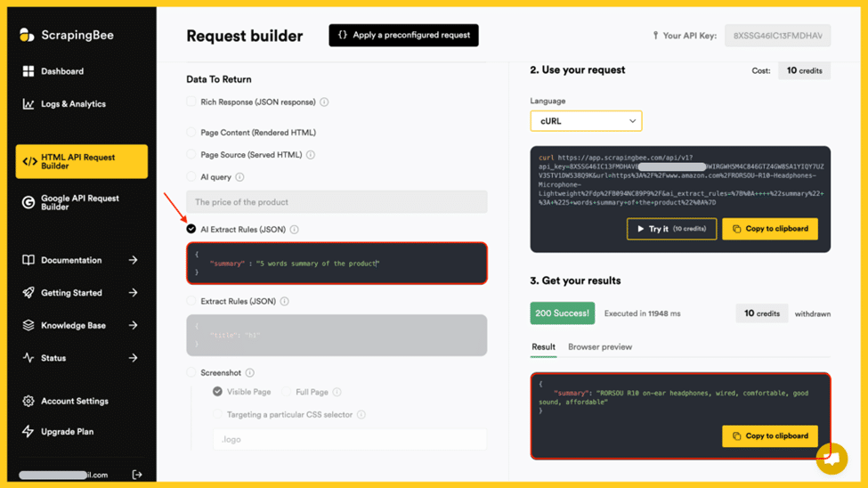The image size is (868, 488).
Task: Click info icon next to Rich Response
Action: point(324,102)
